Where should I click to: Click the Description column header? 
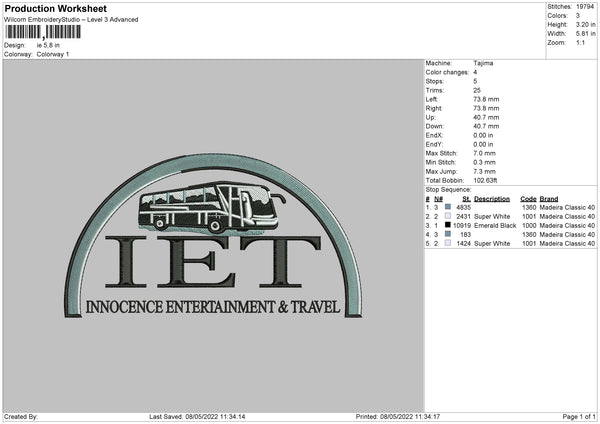pyautogui.click(x=492, y=199)
